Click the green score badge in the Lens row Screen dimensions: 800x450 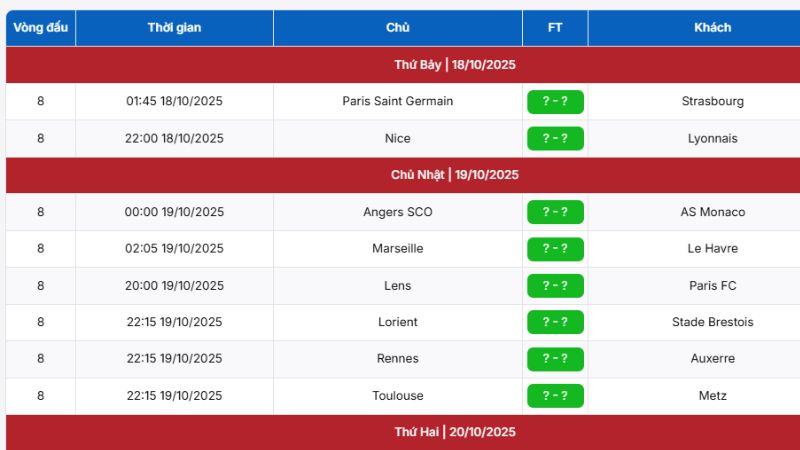[555, 285]
